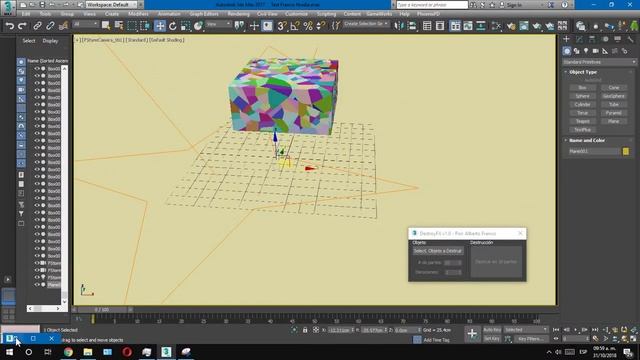This screenshot has width=640, height=360.
Task: Open the Customize menu
Action: pos(296,14)
